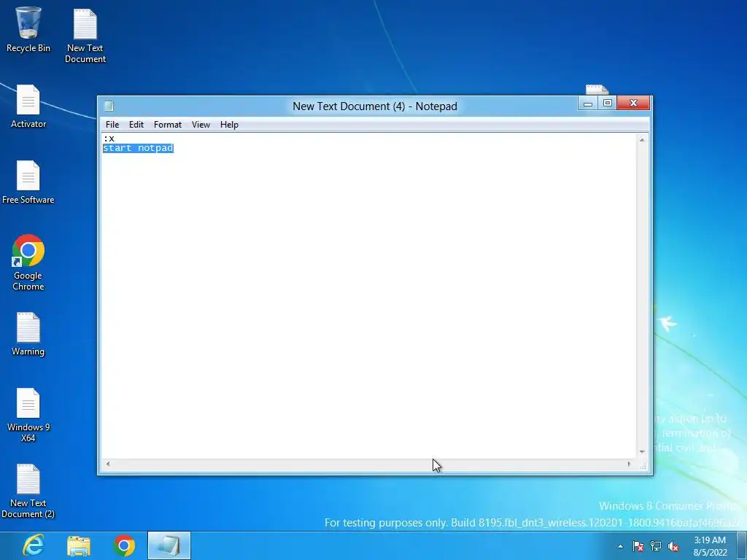Click the Notepad title bar icon

coord(109,106)
